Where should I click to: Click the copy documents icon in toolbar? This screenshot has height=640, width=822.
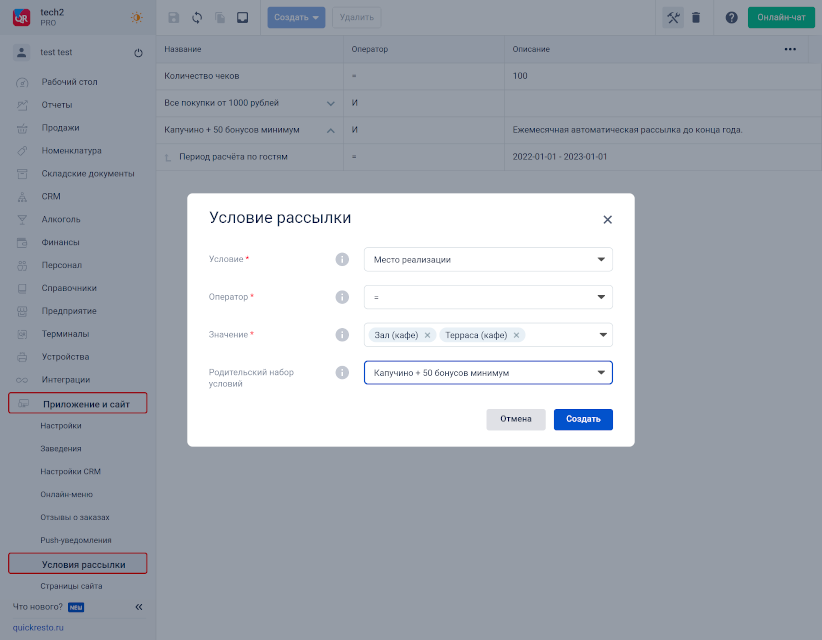(220, 17)
